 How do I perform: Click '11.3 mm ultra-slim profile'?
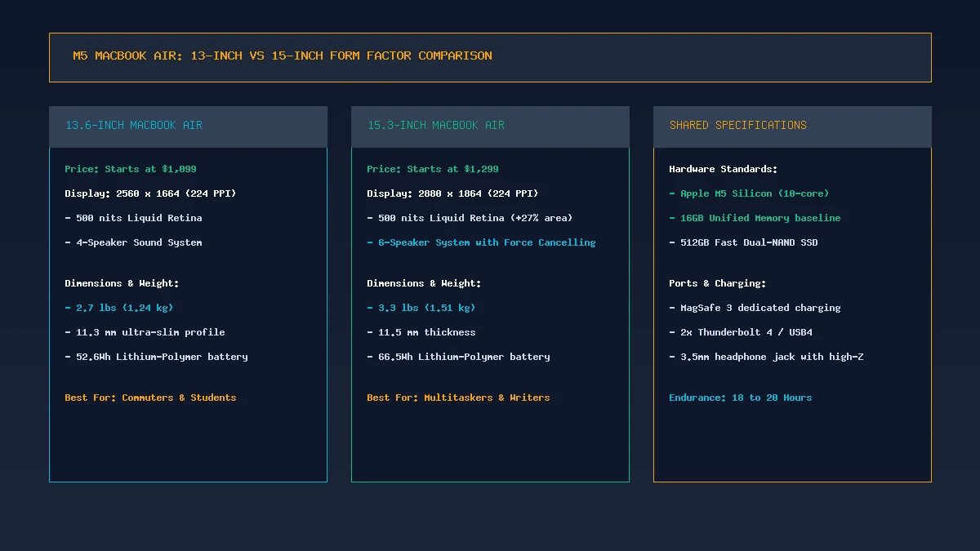[145, 332]
